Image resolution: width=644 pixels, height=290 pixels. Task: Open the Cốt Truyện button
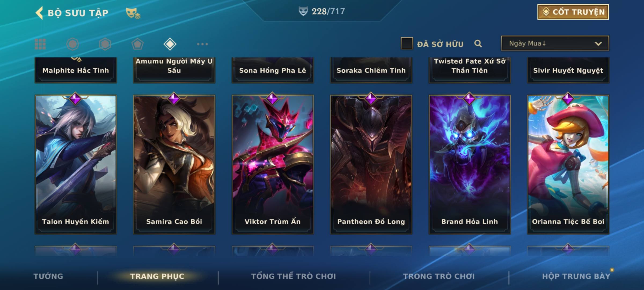(x=573, y=12)
